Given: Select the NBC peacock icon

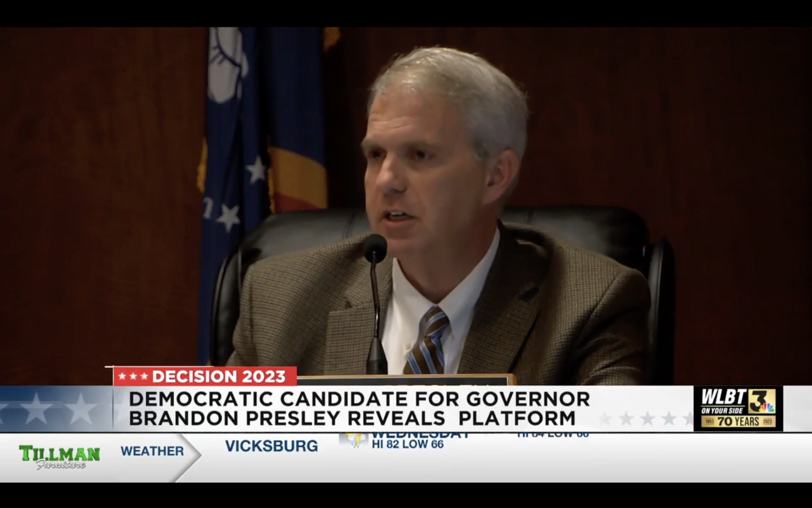Looking at the screenshot, I should (767, 408).
